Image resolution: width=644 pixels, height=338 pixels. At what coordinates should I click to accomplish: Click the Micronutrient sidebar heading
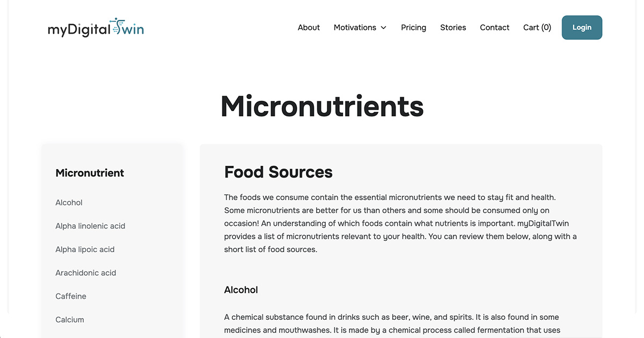(90, 173)
